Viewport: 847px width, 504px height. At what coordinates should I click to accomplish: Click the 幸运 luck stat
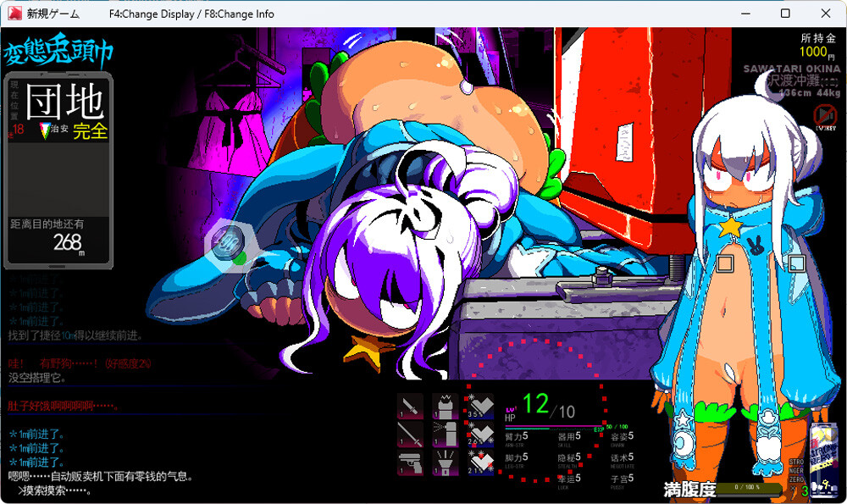569,479
